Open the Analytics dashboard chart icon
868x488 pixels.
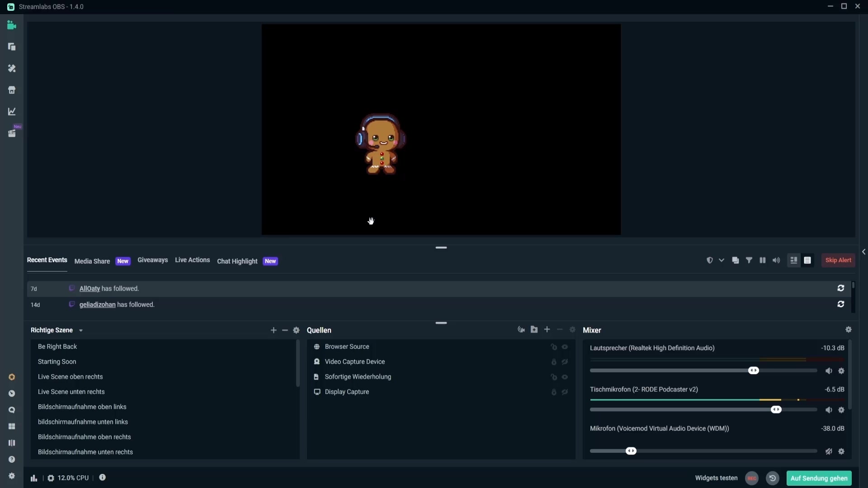coord(12,112)
